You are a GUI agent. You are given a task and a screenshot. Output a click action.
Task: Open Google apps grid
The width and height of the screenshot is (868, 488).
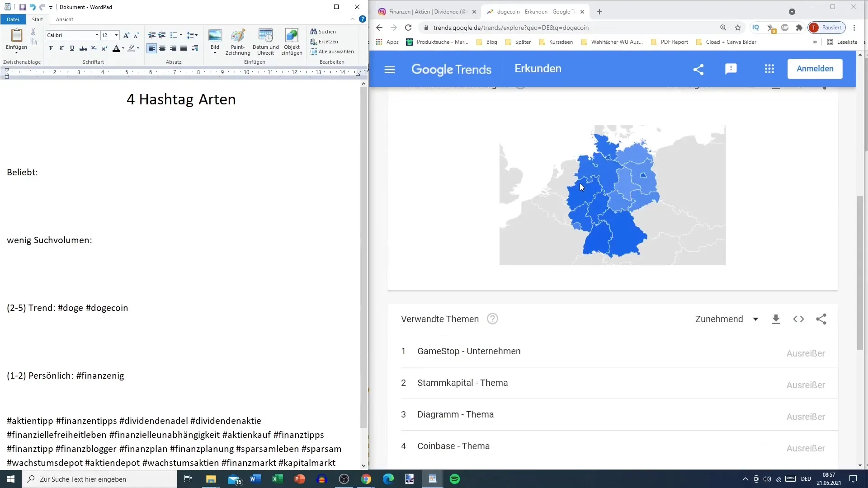(769, 69)
